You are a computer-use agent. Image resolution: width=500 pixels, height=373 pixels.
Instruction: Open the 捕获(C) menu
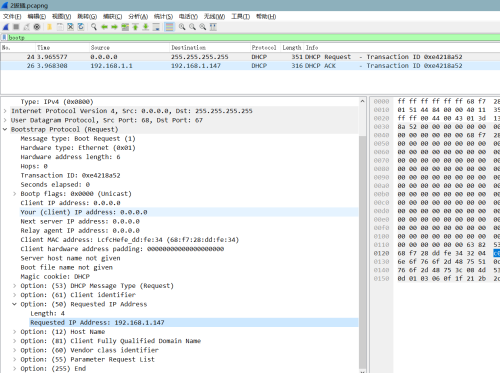point(112,16)
